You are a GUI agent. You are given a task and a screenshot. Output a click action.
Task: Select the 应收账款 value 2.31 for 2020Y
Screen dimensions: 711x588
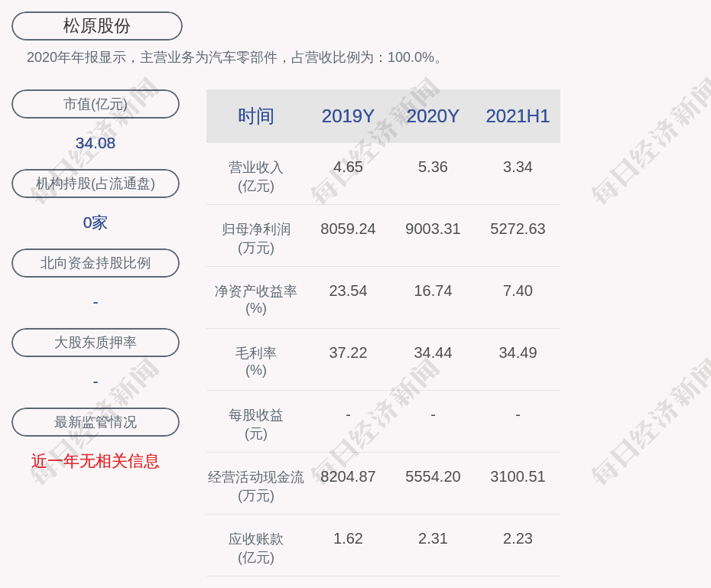coord(433,538)
